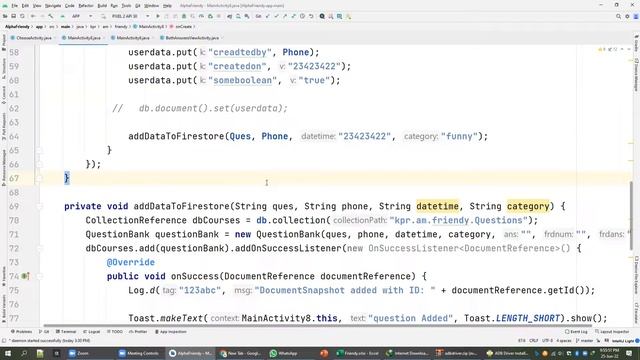Click the override gutter icon on line 74
This screenshot has width=640, height=360.
(x=25, y=276)
